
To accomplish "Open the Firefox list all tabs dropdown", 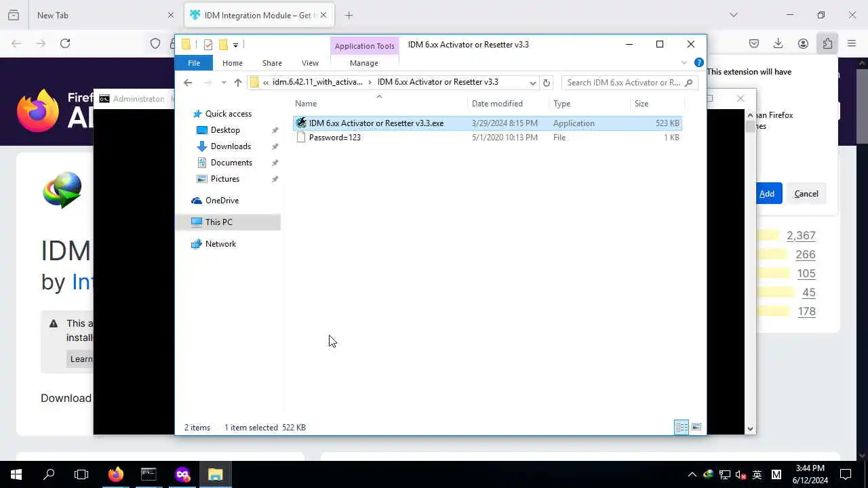I will pos(733,15).
